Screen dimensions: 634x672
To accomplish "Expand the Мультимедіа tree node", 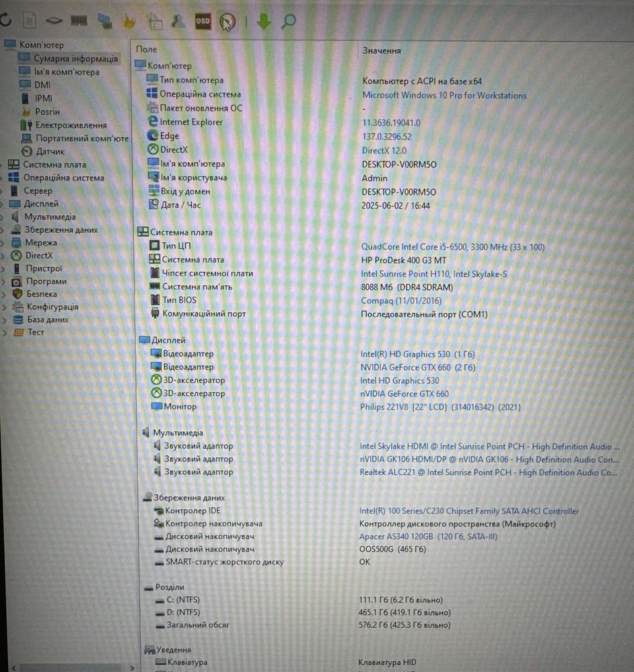I will (x=3, y=217).
